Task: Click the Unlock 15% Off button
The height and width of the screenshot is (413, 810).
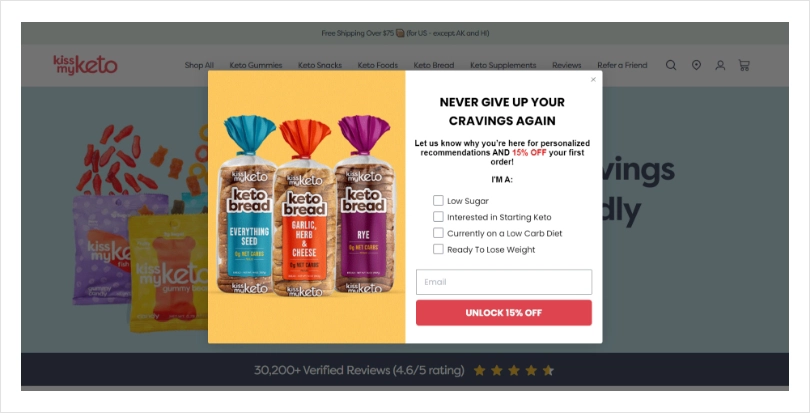Action: click(504, 313)
